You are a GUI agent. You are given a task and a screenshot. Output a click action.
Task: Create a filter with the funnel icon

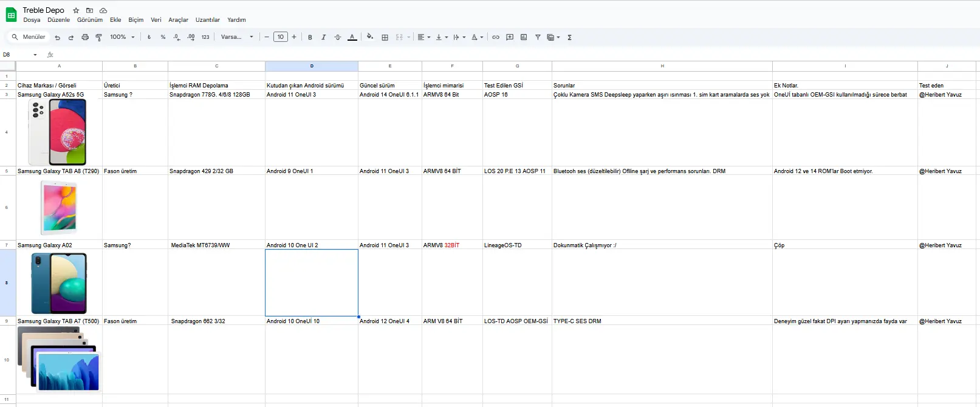[x=538, y=37]
